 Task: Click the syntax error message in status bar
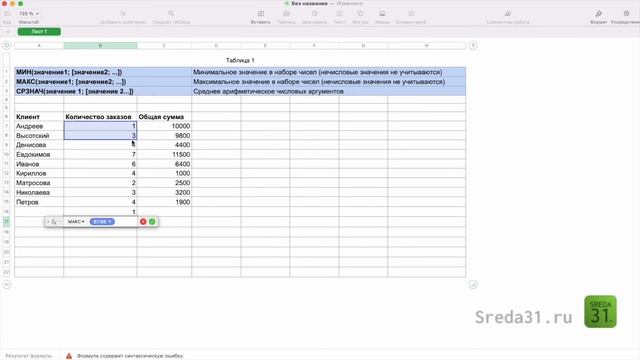click(x=130, y=356)
